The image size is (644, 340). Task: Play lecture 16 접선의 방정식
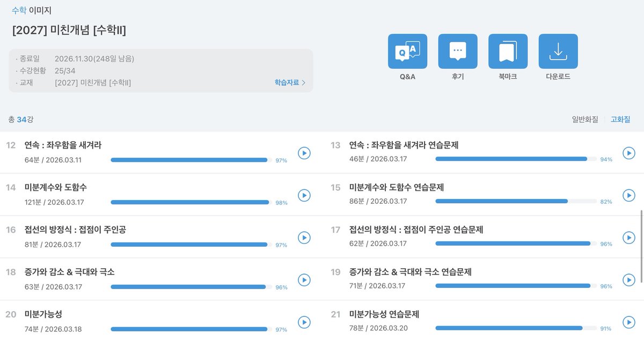pos(304,238)
